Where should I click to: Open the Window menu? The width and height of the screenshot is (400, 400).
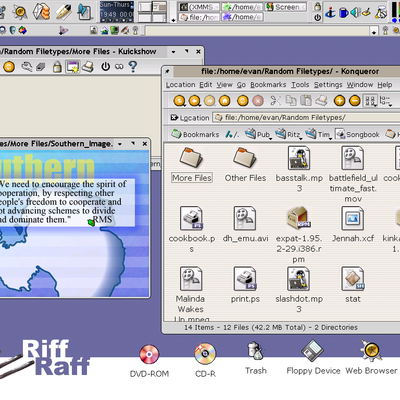coord(360,85)
